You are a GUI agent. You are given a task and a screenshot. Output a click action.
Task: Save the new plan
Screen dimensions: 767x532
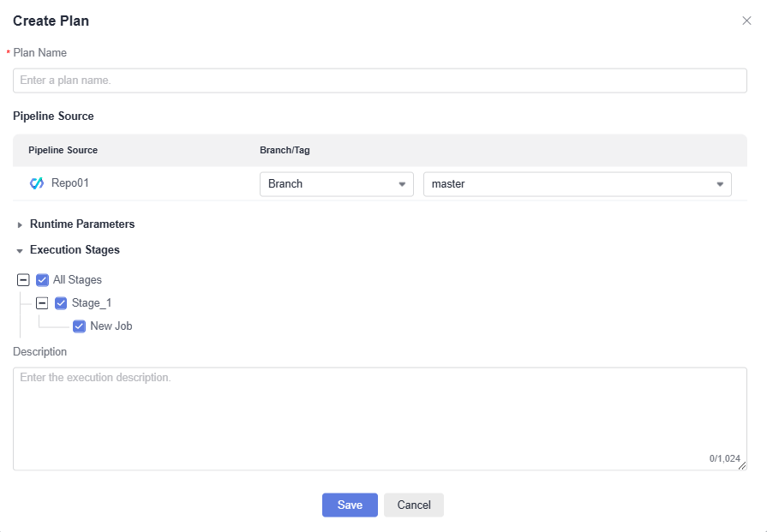(x=350, y=505)
